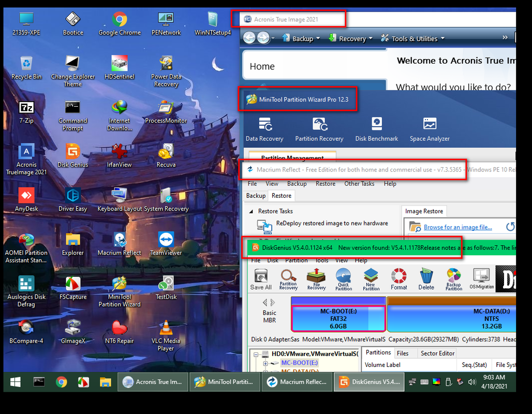Open Acronis back button history dropdown

click(273, 38)
